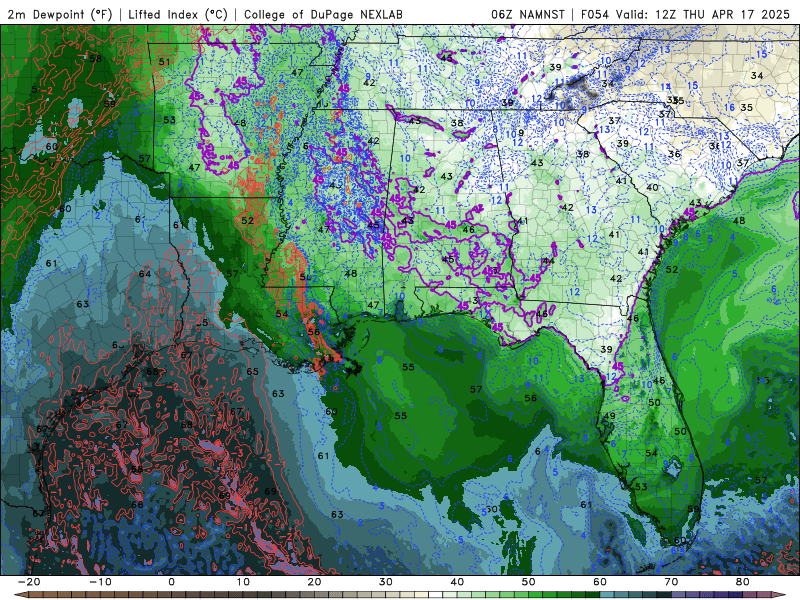Click the dewpoint value "49" on Florida's Gulf coast
This screenshot has height=600, width=800.
(x=609, y=416)
